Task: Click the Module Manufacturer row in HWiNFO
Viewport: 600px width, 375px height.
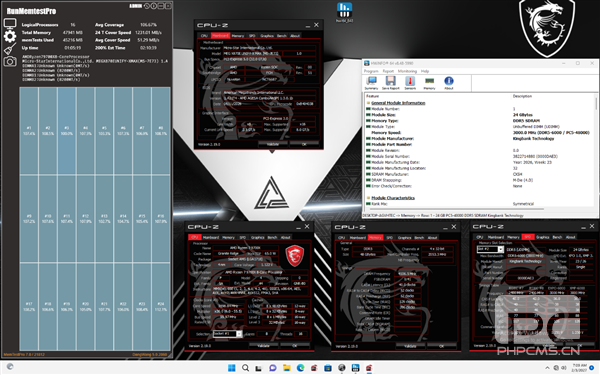Action: 478,139
